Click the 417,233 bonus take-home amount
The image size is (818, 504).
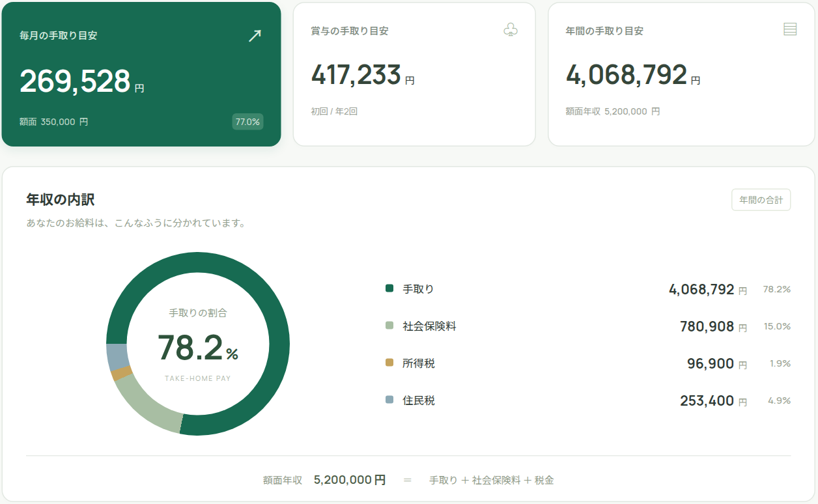(356, 75)
